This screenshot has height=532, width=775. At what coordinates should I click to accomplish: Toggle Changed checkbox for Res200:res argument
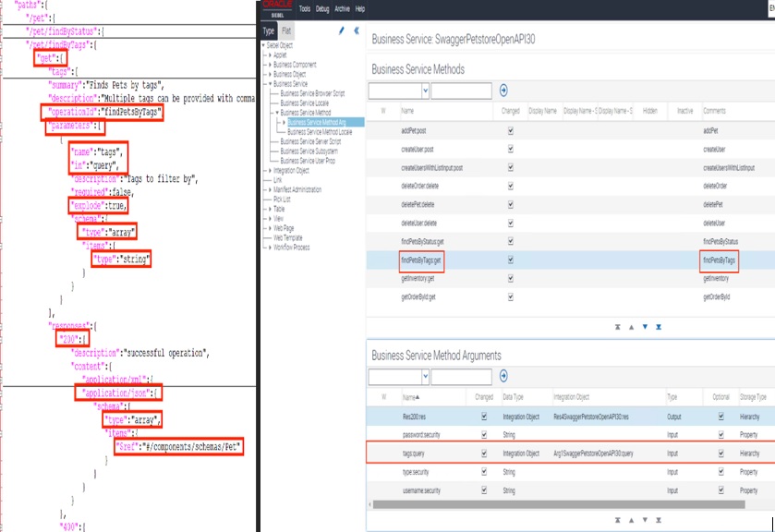pos(484,417)
